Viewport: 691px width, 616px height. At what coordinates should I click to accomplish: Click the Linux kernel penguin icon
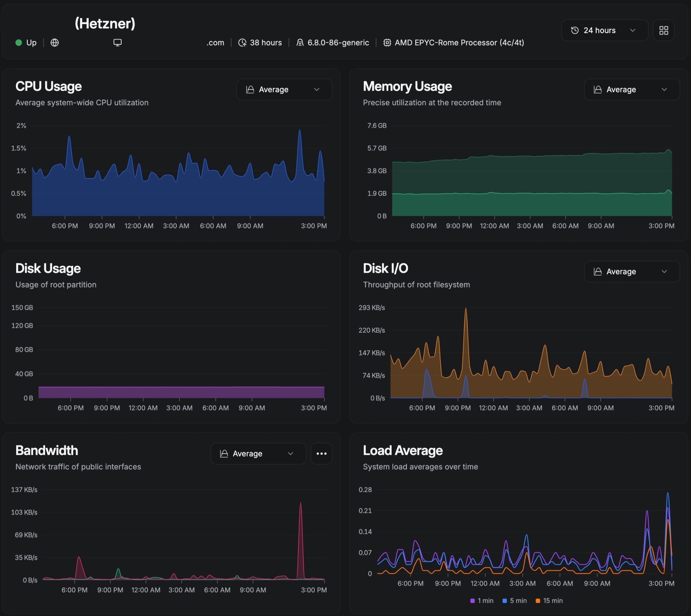click(300, 43)
